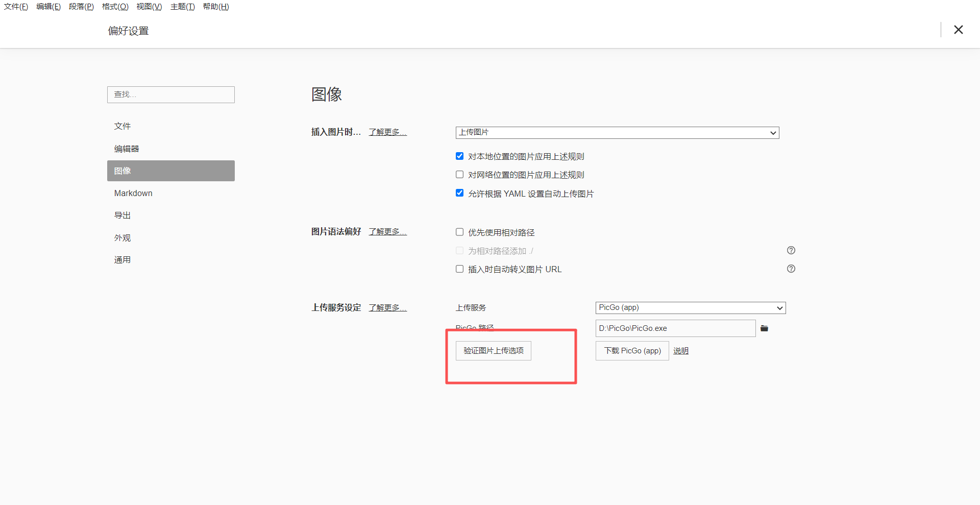Enable 对网络位置的图片应用上述规则 checkbox
Viewport: 980px width, 505px height.
pos(459,175)
